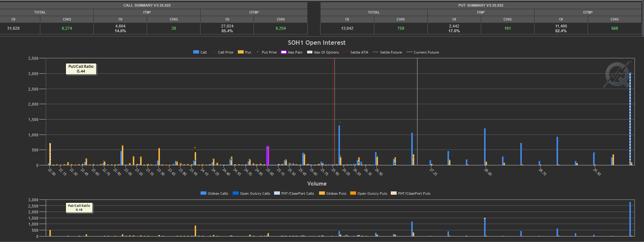The image size is (644, 242).
Task: Select call OTM change value 6,254
Action: [280, 28]
